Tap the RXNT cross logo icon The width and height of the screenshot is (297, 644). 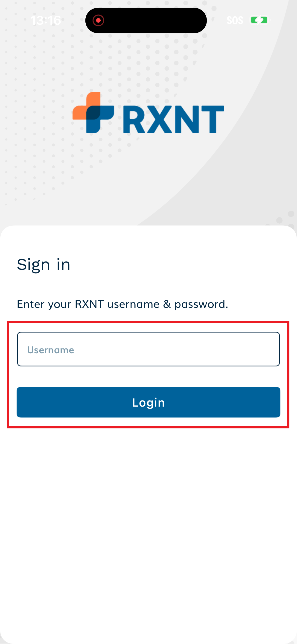(x=93, y=113)
